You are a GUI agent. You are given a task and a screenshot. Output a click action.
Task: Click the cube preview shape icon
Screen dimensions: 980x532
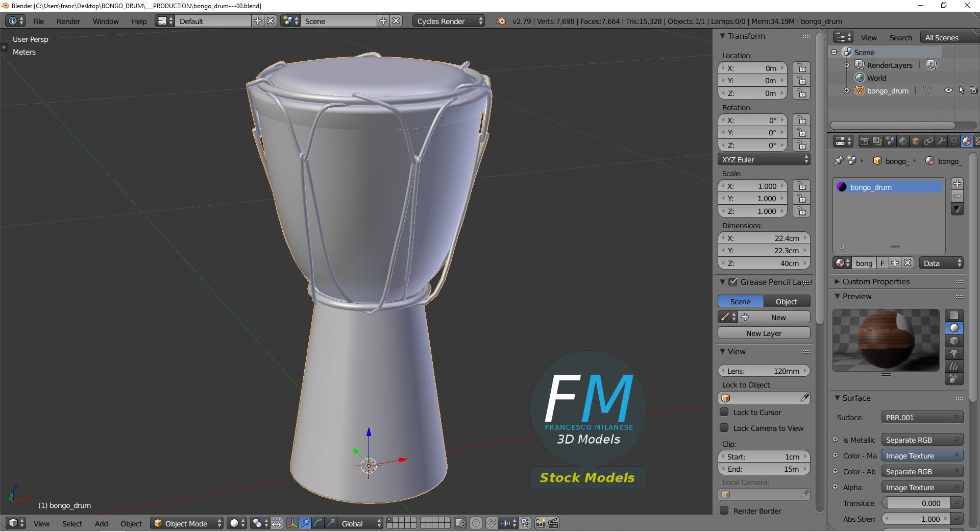954,341
